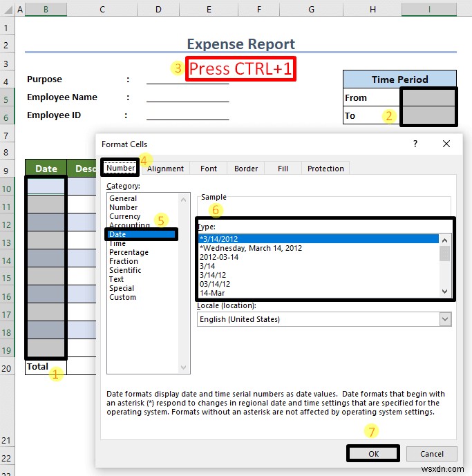Viewport: 472px width, 476px height.
Task: Select General category
Action: (x=123, y=198)
